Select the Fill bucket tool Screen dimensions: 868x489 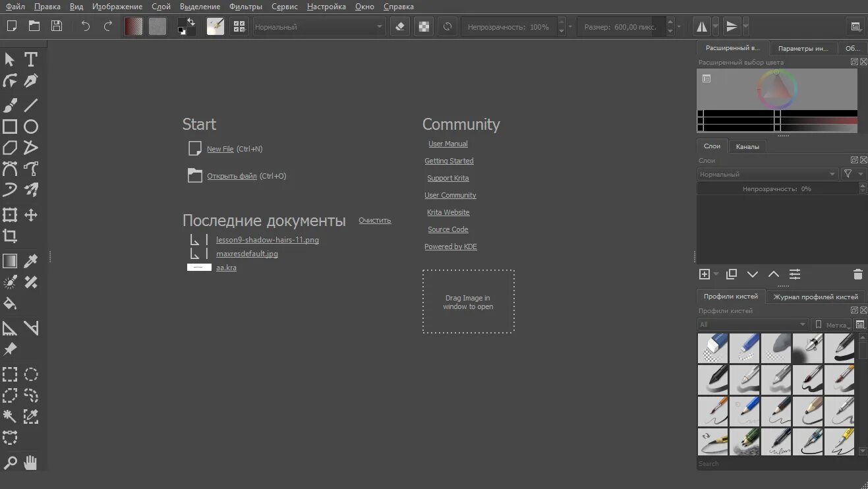coord(10,304)
